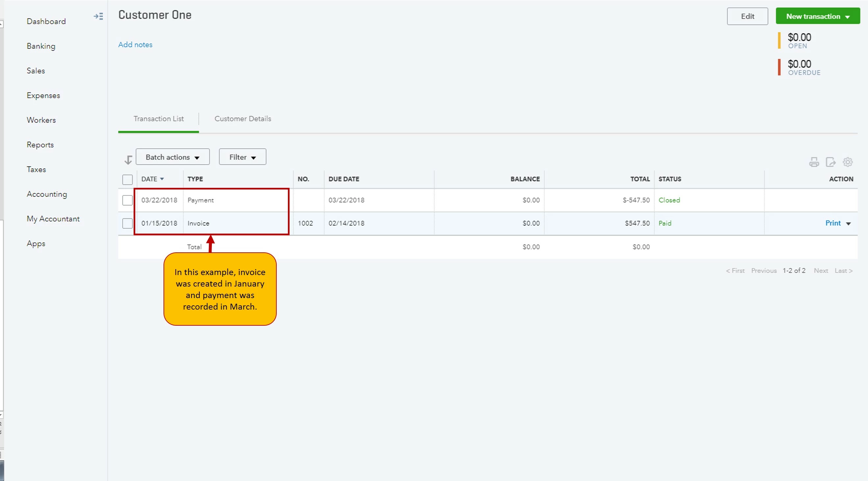Screen dimensions: 868x481
Task: Sort by the TYPE column header
Action: [x=195, y=179]
